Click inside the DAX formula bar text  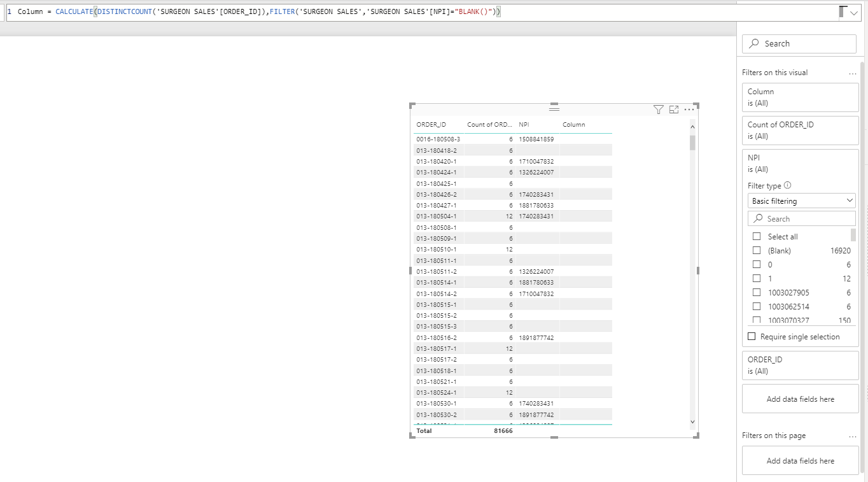[x=258, y=12]
